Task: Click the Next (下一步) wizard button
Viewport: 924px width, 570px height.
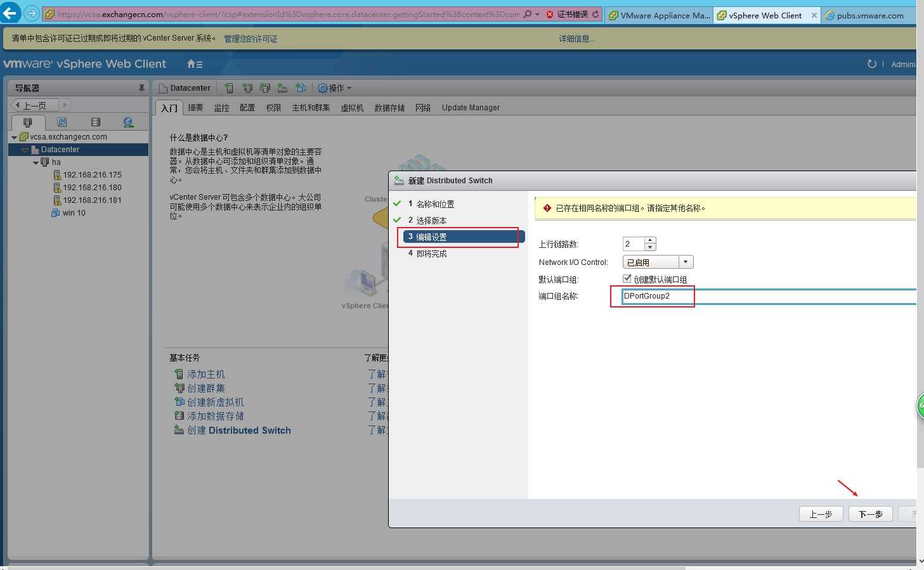Action: [871, 514]
